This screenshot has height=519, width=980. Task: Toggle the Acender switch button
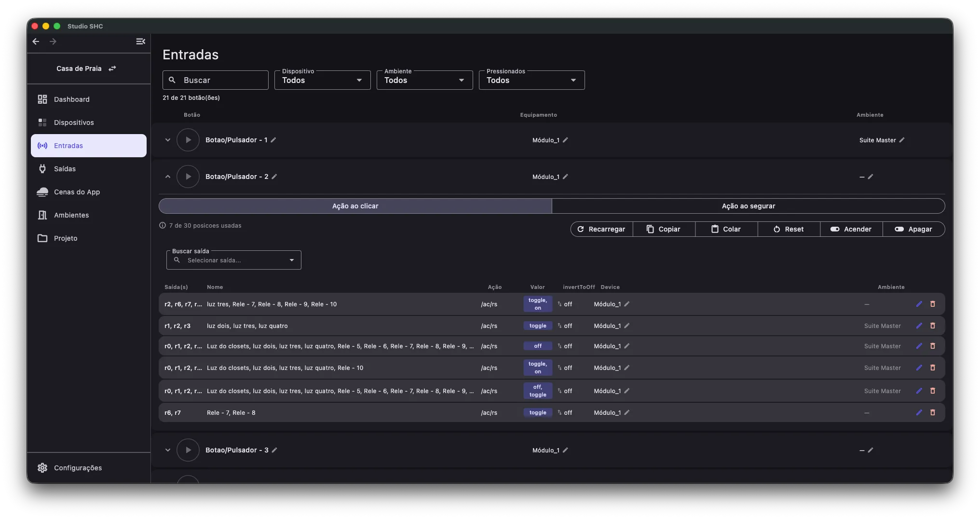(851, 229)
